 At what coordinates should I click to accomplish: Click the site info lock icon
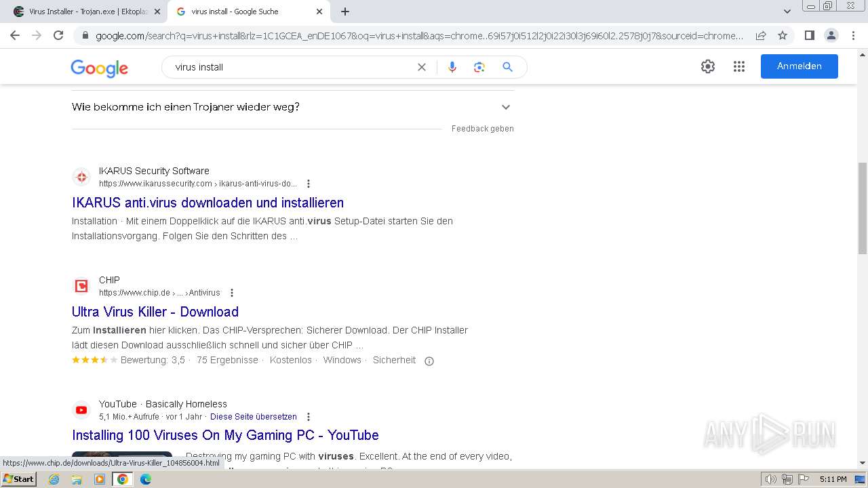point(85,35)
